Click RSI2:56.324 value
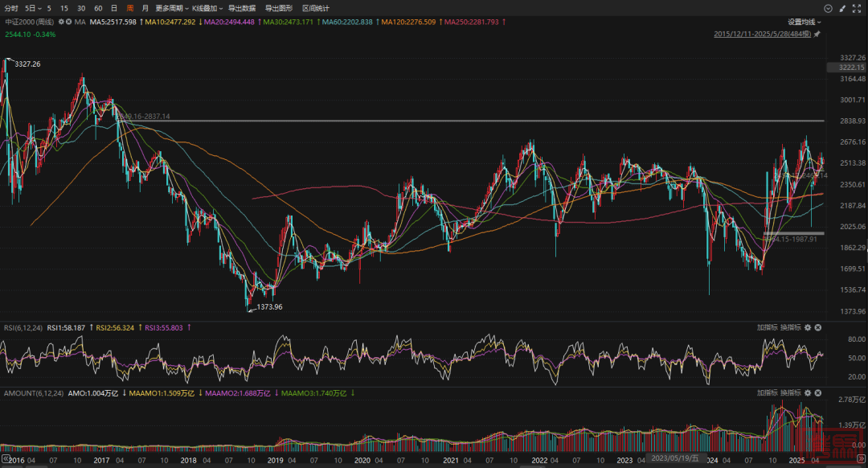The image size is (868, 468). [115, 328]
